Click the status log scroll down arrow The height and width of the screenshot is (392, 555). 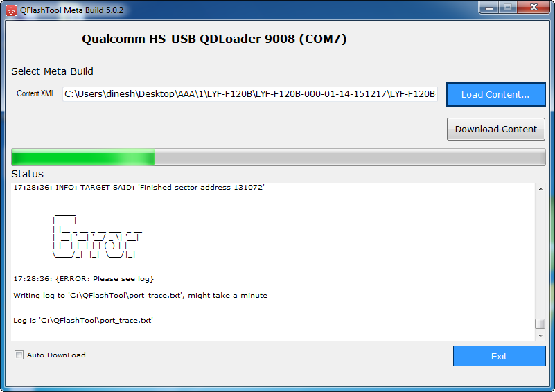540,335
